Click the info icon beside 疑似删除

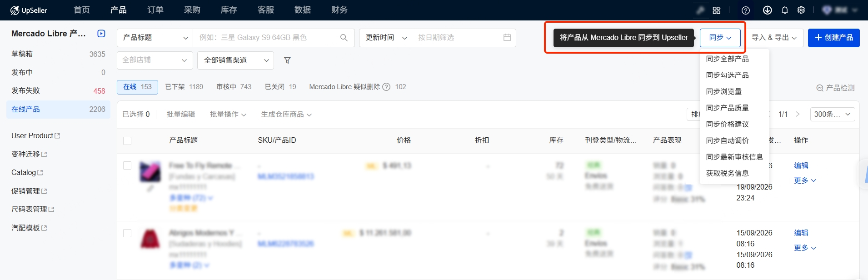point(386,87)
